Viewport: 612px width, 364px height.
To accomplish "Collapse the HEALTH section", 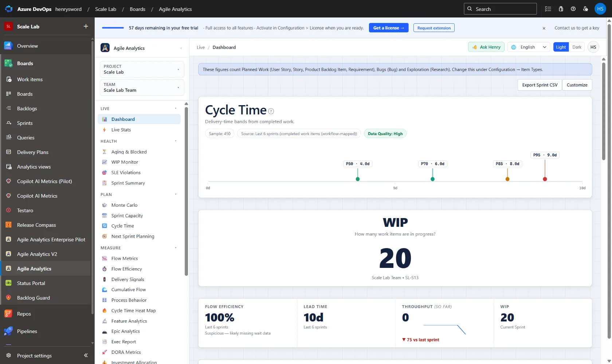I will pyautogui.click(x=176, y=141).
